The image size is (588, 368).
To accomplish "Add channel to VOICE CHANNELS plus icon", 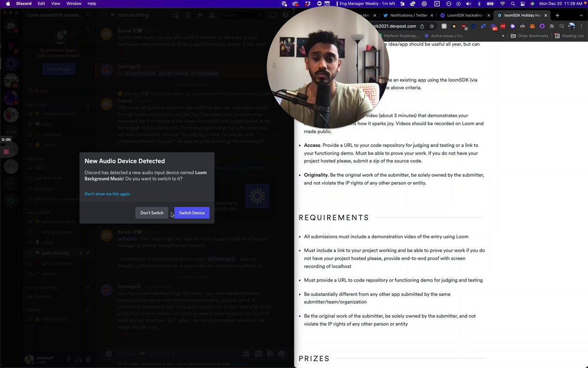I will (x=88, y=287).
